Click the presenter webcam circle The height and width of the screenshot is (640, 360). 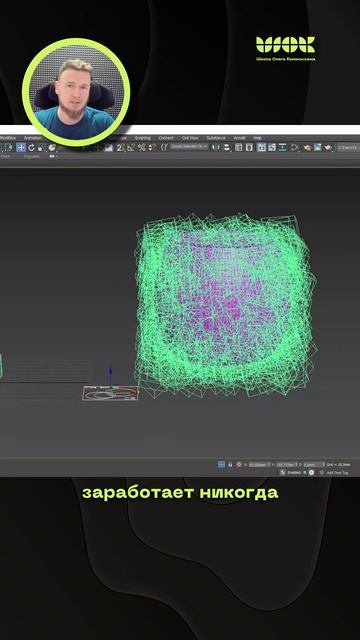76,91
